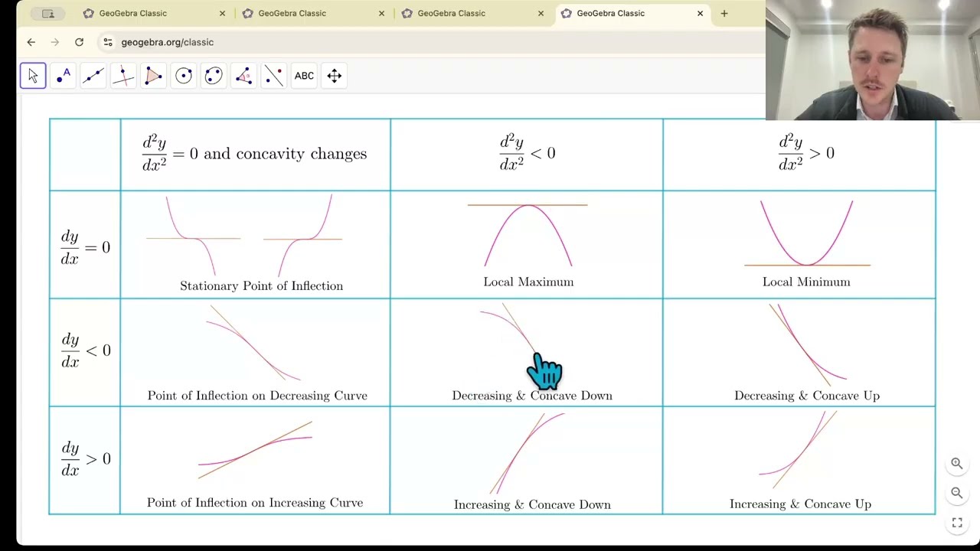Close the third GeoGebra Classic tab

click(x=541, y=13)
